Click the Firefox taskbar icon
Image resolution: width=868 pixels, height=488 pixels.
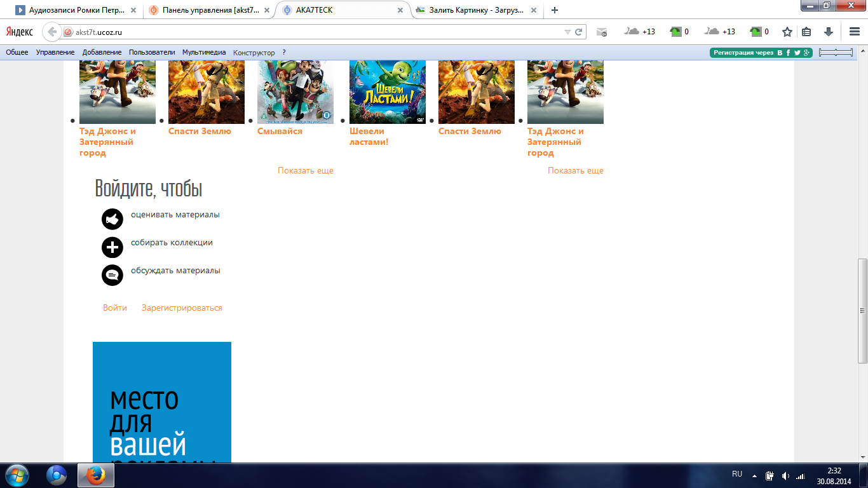click(x=96, y=475)
